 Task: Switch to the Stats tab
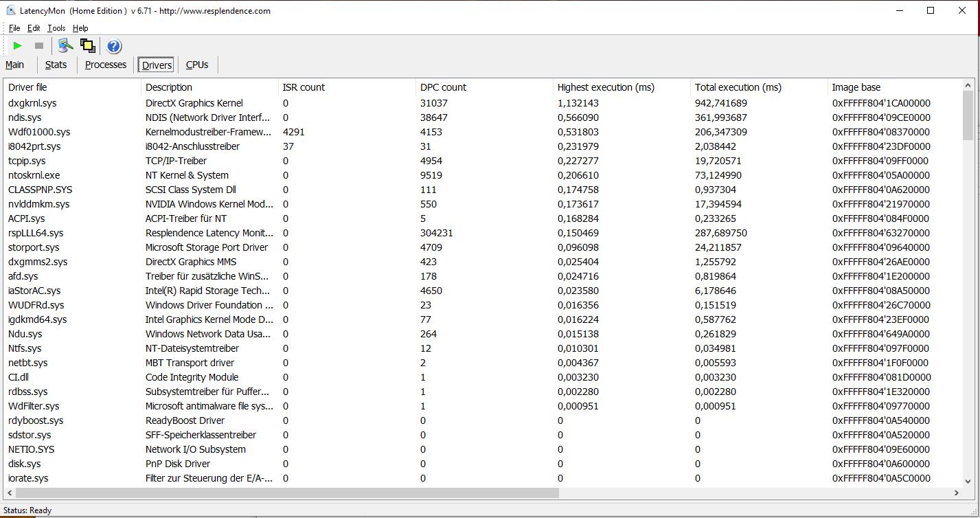[56, 65]
